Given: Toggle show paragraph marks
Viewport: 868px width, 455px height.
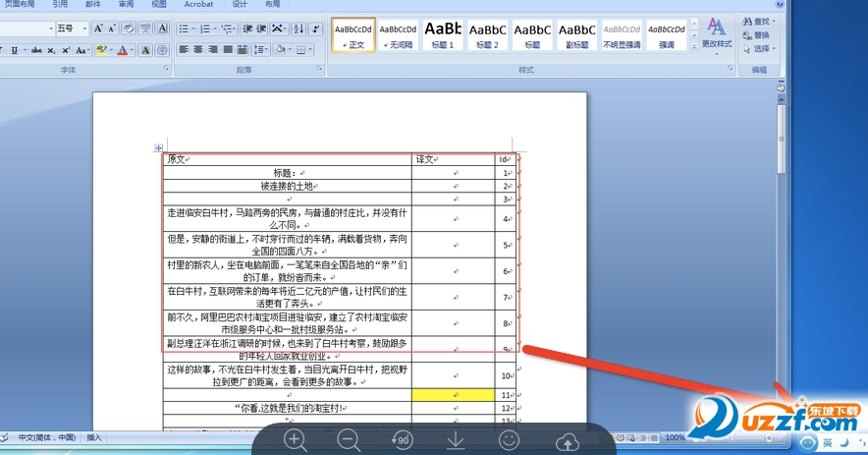Looking at the screenshot, I should [x=315, y=28].
